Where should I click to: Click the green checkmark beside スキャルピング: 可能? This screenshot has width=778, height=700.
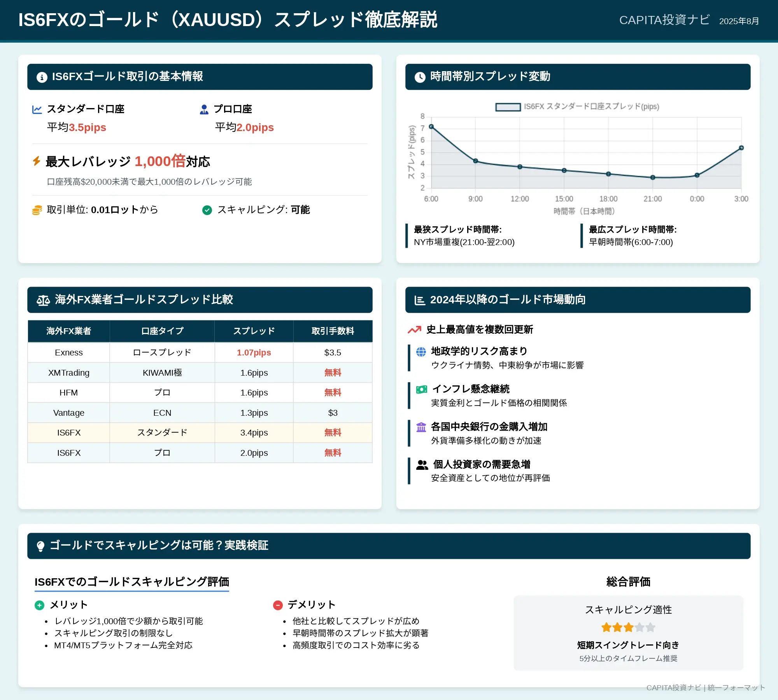[207, 210]
